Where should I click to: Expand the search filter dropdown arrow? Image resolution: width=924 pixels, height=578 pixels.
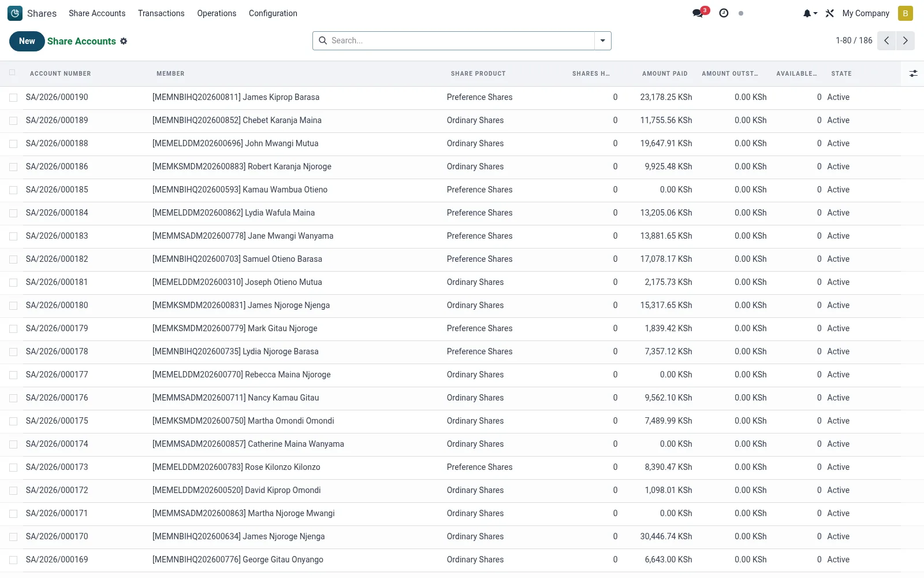pos(602,40)
